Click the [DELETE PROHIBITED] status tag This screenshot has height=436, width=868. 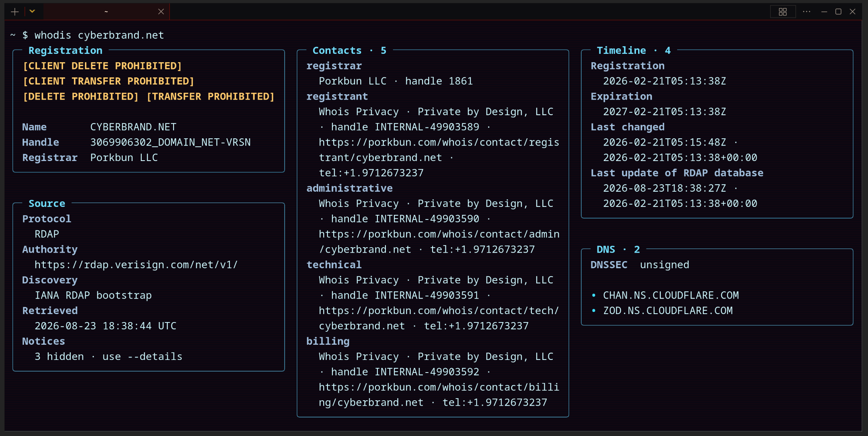[x=81, y=97]
